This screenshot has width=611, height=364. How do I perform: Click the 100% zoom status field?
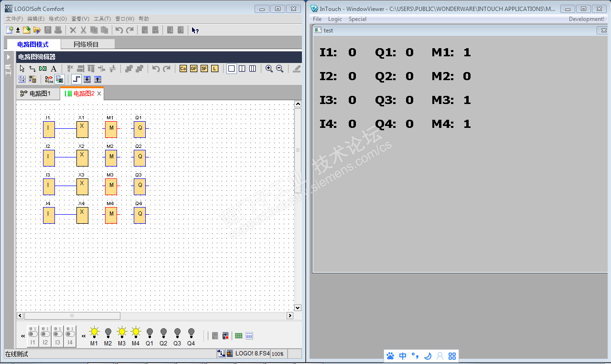[x=278, y=354]
